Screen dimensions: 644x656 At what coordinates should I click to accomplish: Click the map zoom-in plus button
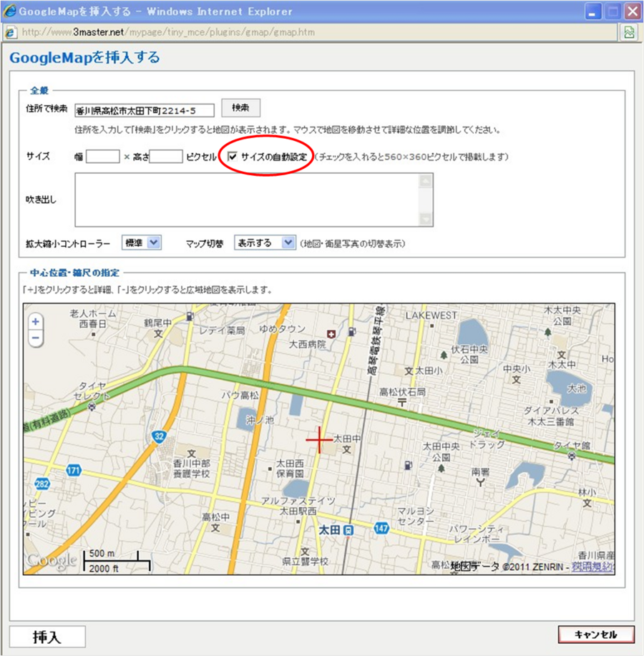click(x=36, y=322)
